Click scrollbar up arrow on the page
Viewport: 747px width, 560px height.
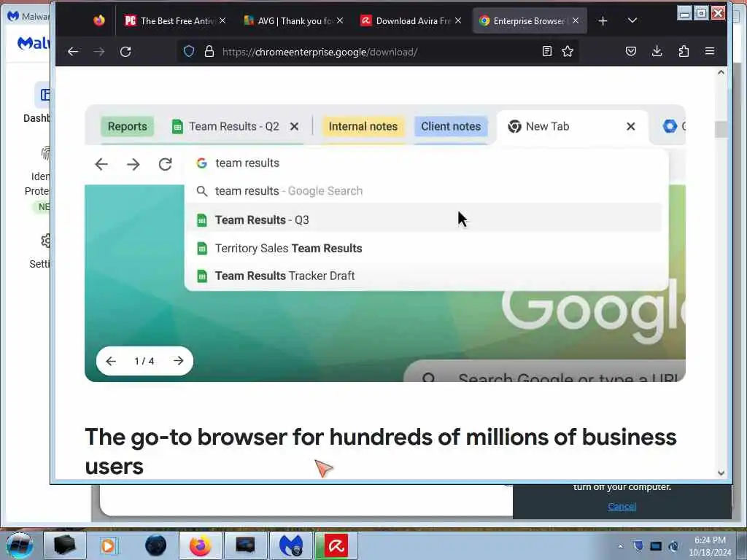pyautogui.click(x=721, y=72)
